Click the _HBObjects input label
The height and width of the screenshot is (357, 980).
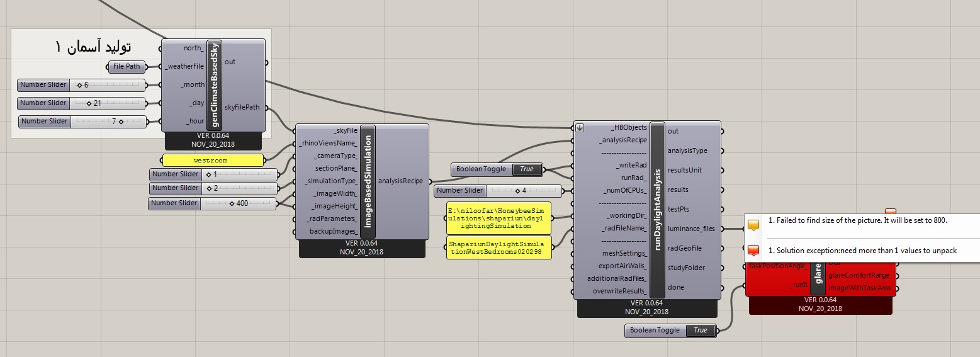pos(629,128)
